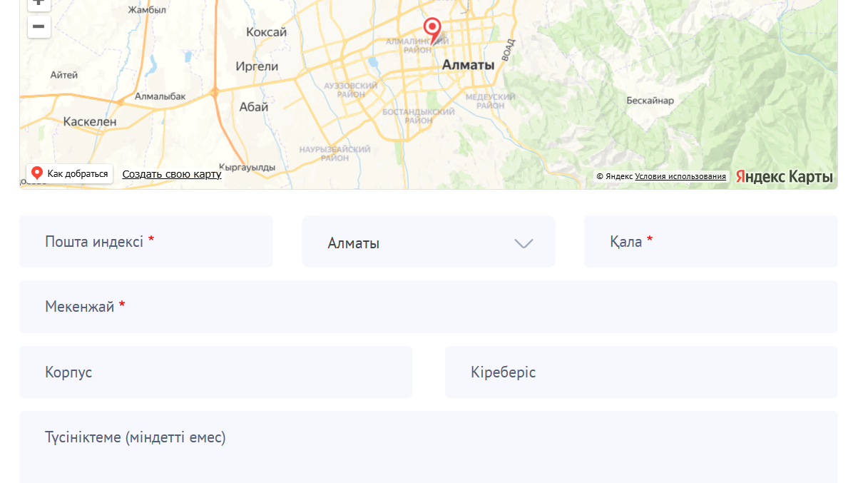Click the '© Яндекс' copyright text
The image size is (868, 483).
tap(614, 176)
